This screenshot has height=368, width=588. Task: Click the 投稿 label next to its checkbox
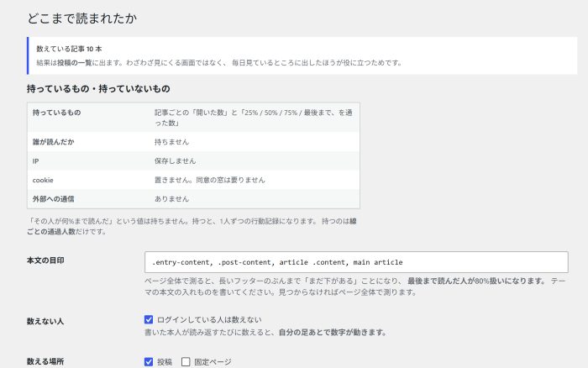[x=165, y=362]
